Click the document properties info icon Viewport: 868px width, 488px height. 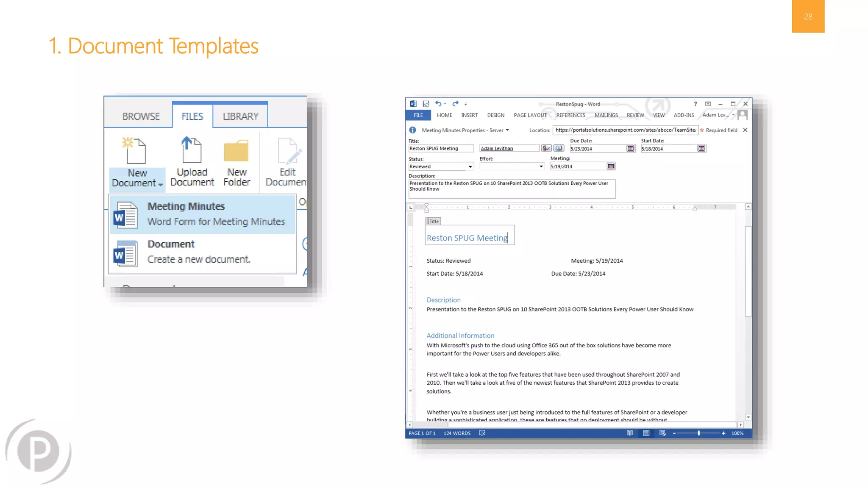click(412, 130)
